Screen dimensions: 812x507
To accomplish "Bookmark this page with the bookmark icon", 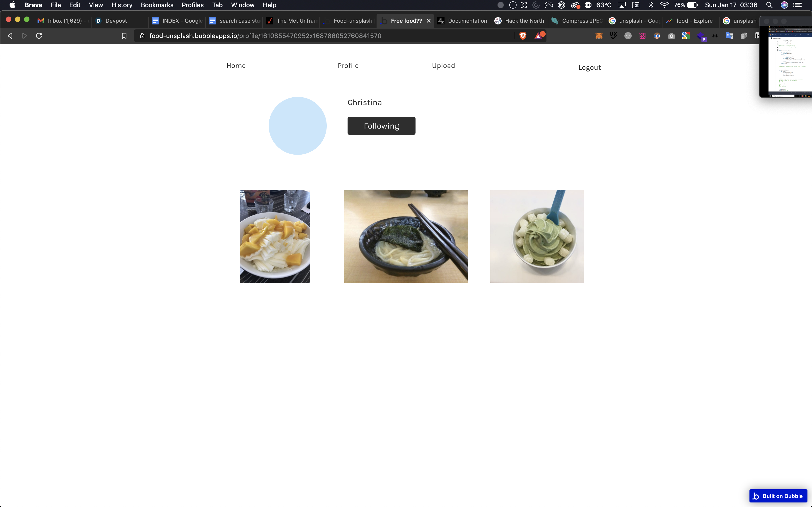I will tap(124, 36).
